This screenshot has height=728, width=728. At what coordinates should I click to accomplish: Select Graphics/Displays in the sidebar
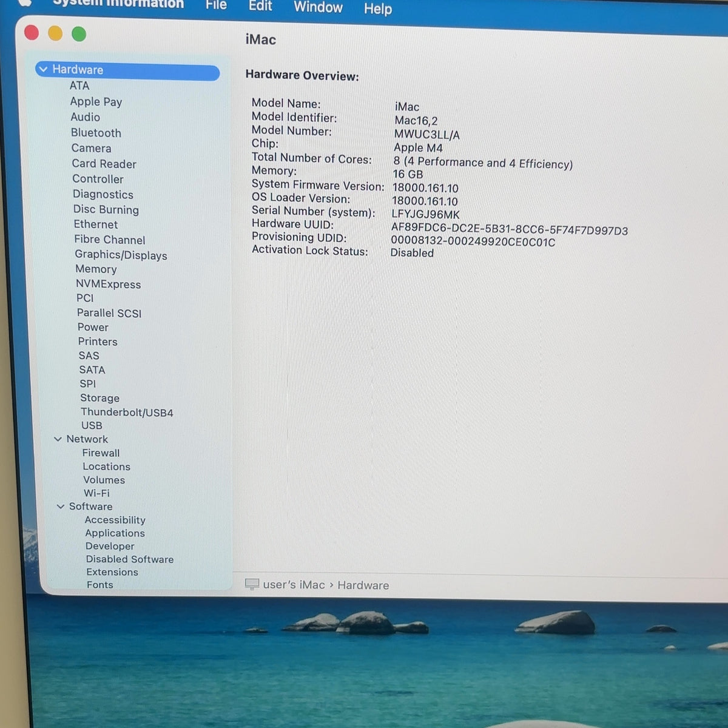click(x=121, y=255)
